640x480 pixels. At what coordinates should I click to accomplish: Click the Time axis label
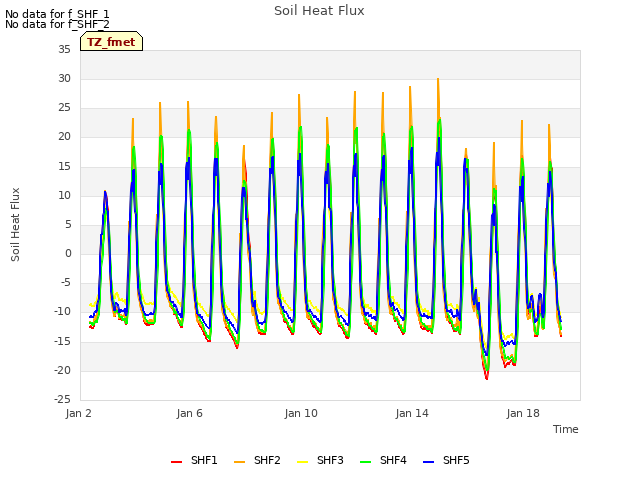pyautogui.click(x=566, y=429)
